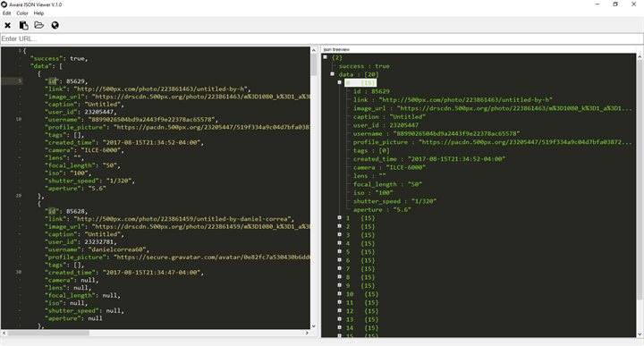Click the treeview scrollbar up arrow
This screenshot has height=346, width=644.
pyautogui.click(x=640, y=56)
